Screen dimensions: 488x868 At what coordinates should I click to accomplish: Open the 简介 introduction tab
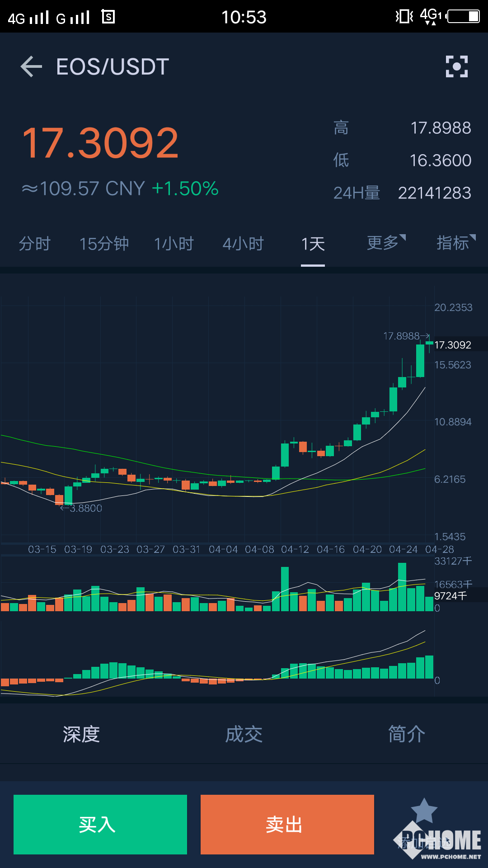click(407, 734)
